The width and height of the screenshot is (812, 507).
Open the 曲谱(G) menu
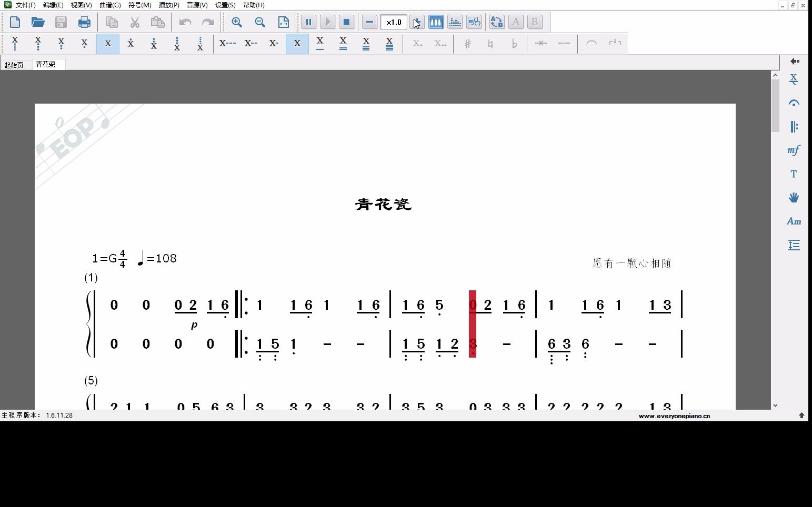110,5
